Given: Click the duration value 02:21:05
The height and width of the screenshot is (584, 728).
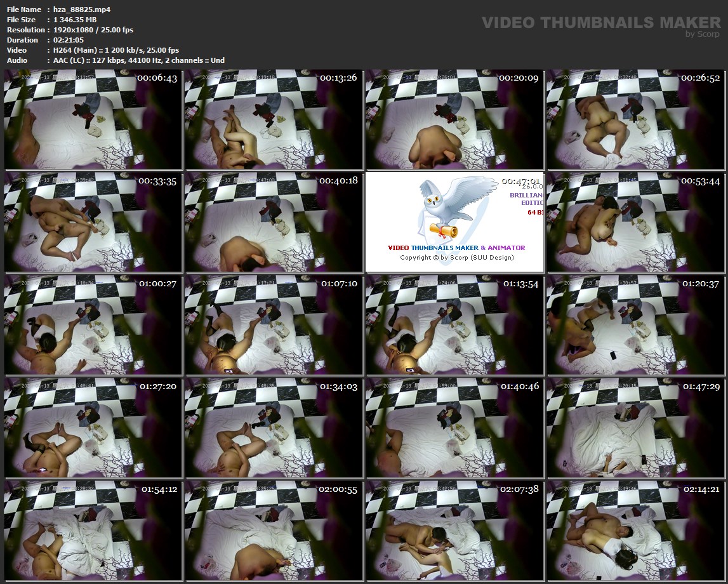Looking at the screenshot, I should pos(69,40).
